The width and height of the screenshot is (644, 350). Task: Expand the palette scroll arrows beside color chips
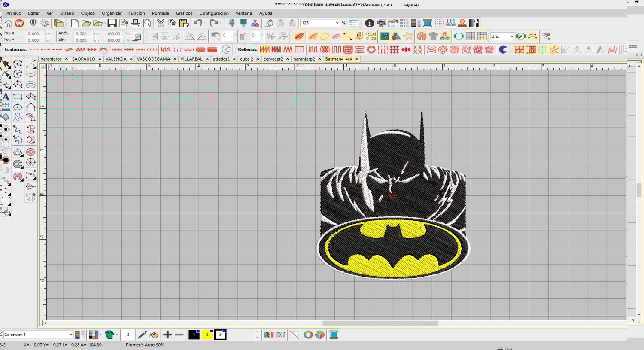coord(258,335)
